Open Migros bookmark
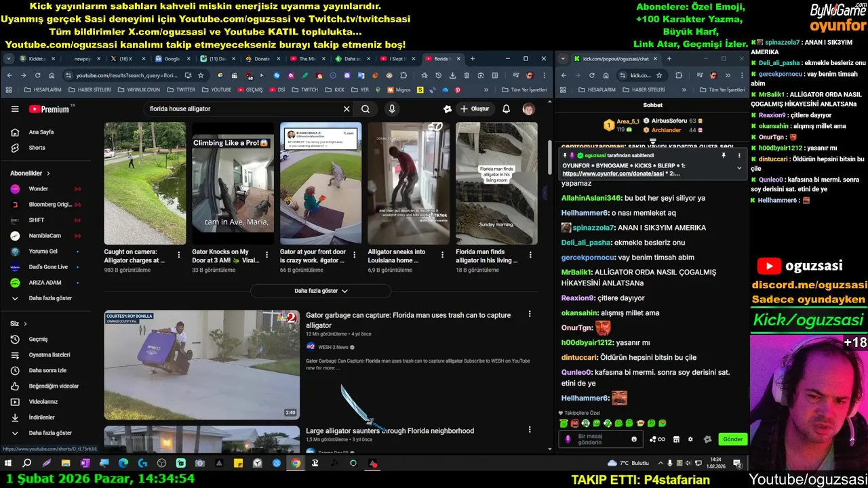This screenshot has height=488, width=868. coord(399,89)
